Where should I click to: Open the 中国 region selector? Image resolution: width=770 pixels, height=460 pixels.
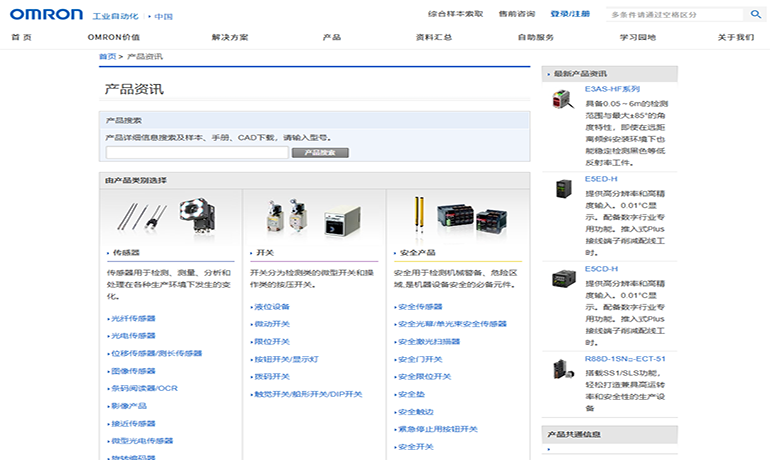pos(163,17)
